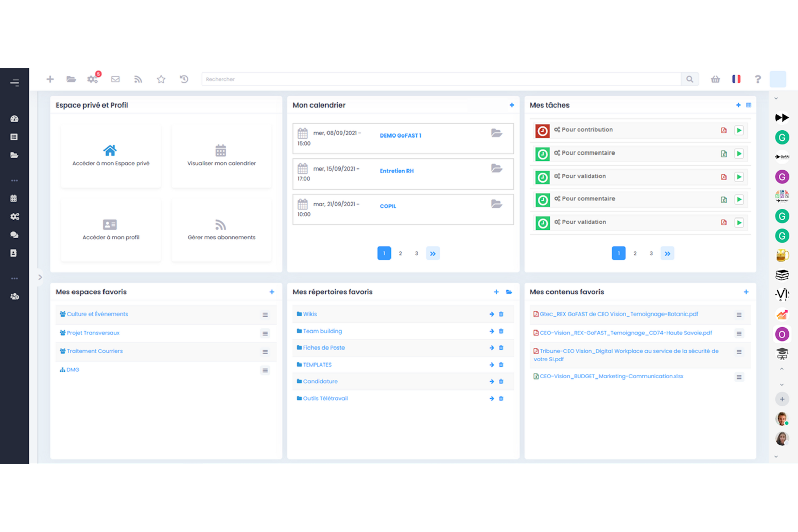The width and height of the screenshot is (798, 532).
Task: Open the chat bubbles icon in left sidebar
Action: click(x=14, y=235)
